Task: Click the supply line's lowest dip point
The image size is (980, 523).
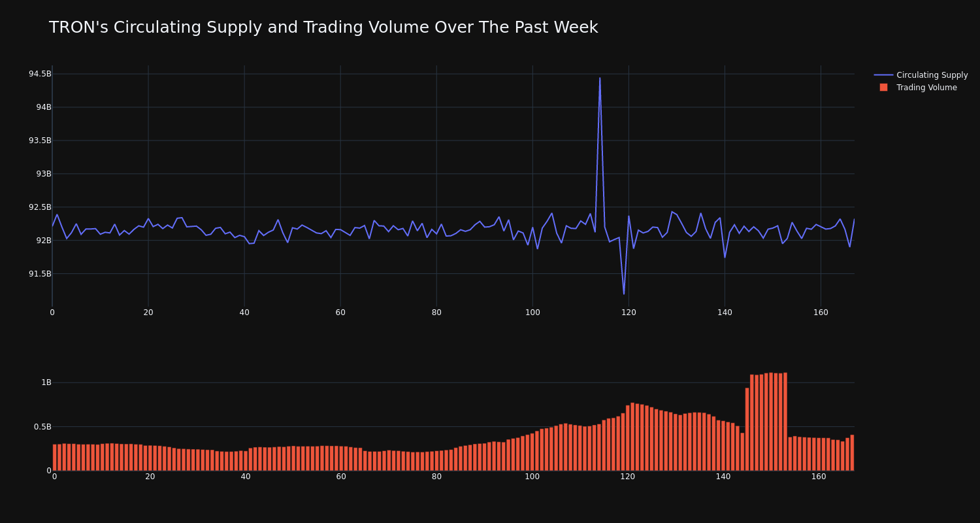Action: [624, 294]
